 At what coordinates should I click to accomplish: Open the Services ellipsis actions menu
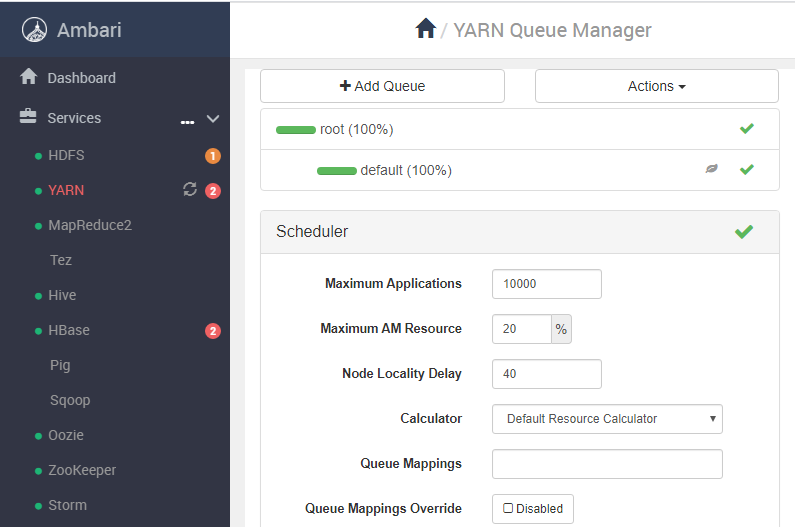pos(188,122)
